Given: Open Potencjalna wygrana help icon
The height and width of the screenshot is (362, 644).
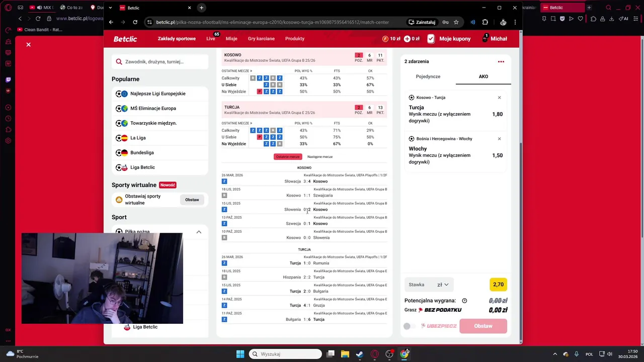Looking at the screenshot, I should pos(464,301).
